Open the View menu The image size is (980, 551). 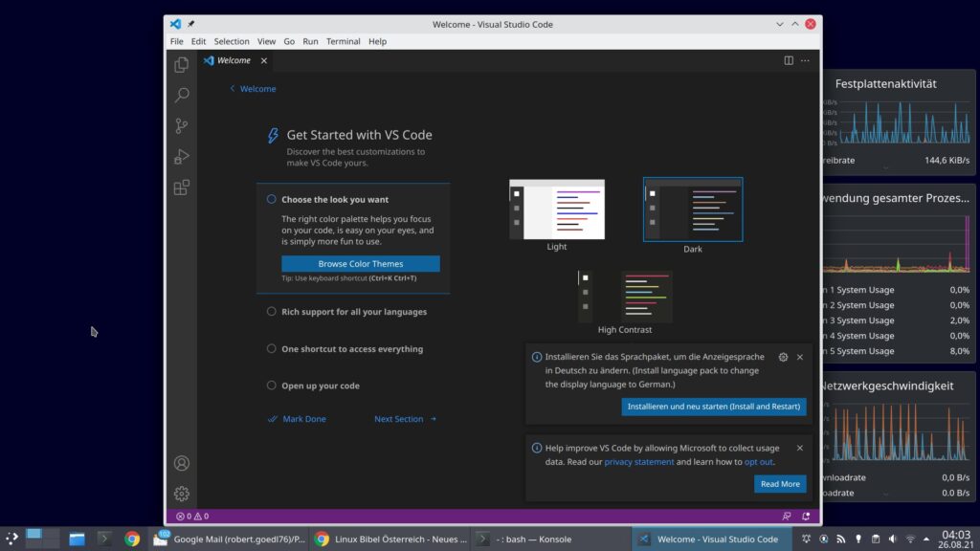click(266, 41)
